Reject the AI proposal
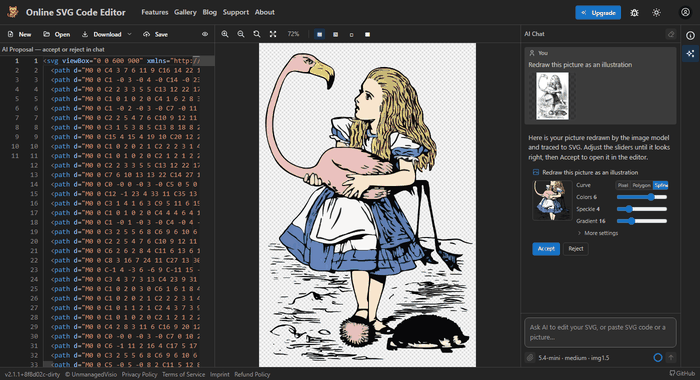 (x=576, y=249)
